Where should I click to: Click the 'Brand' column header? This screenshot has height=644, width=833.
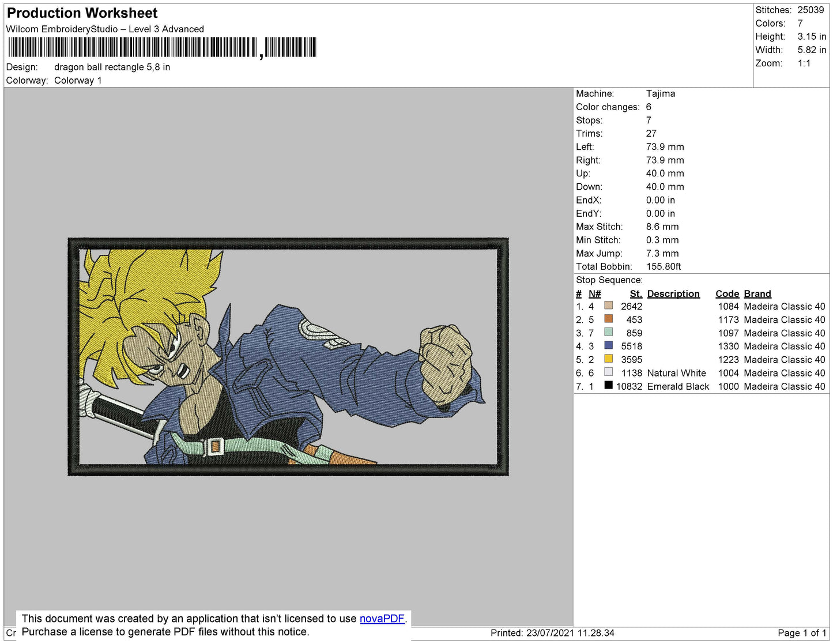point(757,294)
